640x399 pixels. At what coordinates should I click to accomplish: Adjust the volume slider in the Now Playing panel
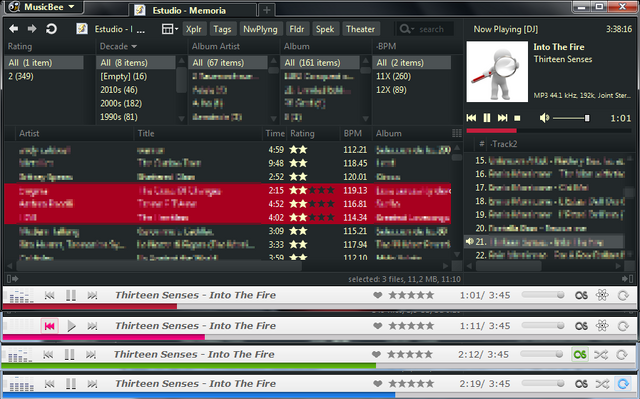tap(571, 118)
